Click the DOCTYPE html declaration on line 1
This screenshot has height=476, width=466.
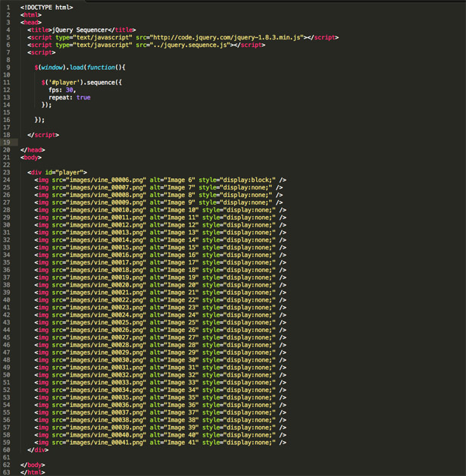coord(46,8)
